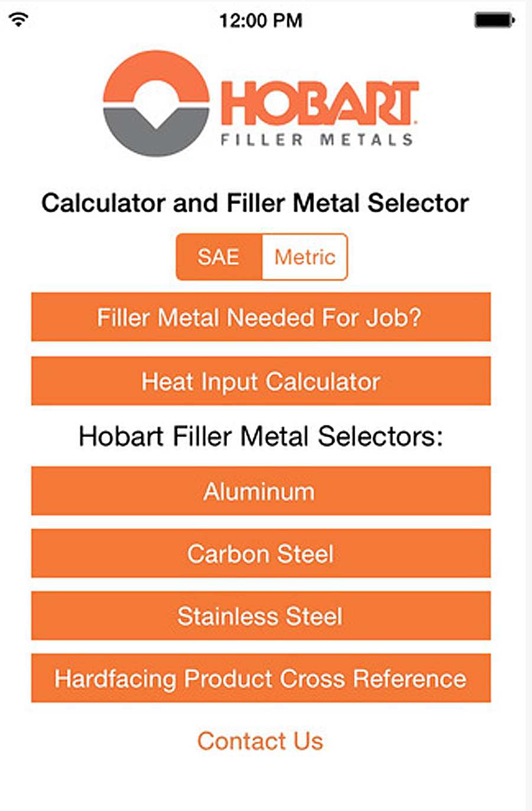Select the orange Hobart circular emblem

155,102
